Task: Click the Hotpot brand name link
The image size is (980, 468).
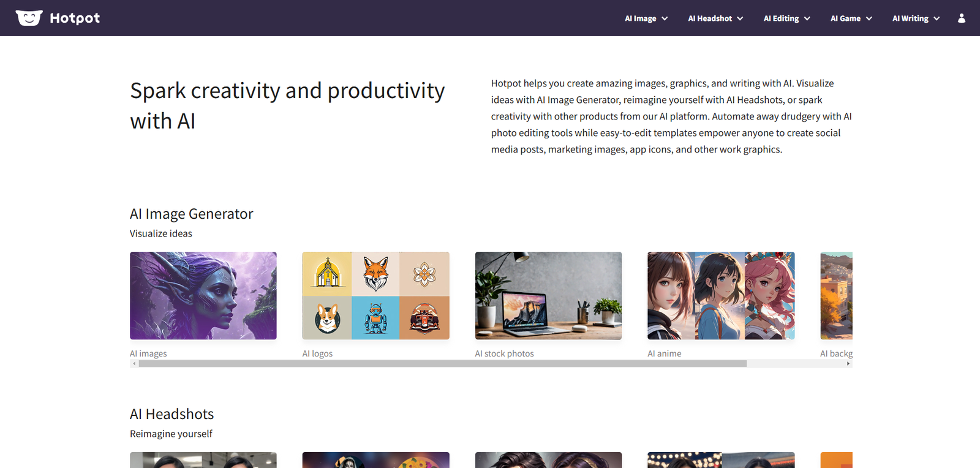Action: click(75, 18)
